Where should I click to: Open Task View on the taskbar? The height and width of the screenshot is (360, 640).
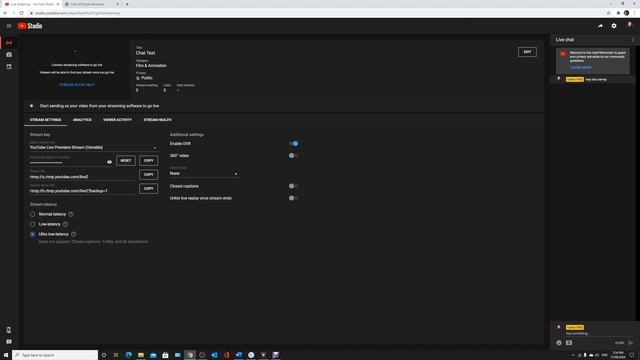[116, 355]
